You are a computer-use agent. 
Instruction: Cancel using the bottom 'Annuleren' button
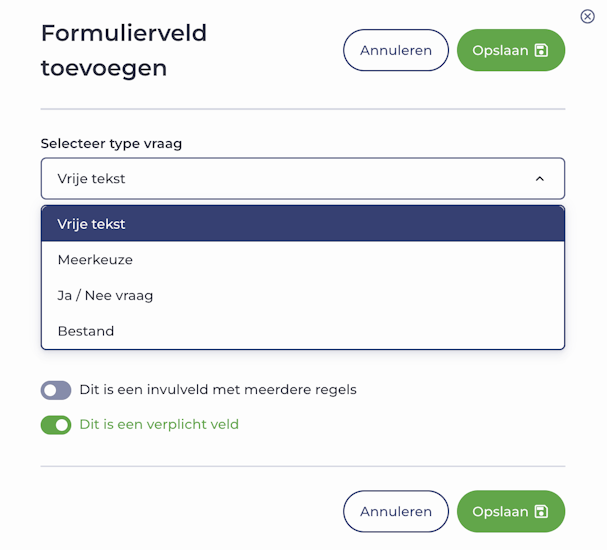(396, 511)
